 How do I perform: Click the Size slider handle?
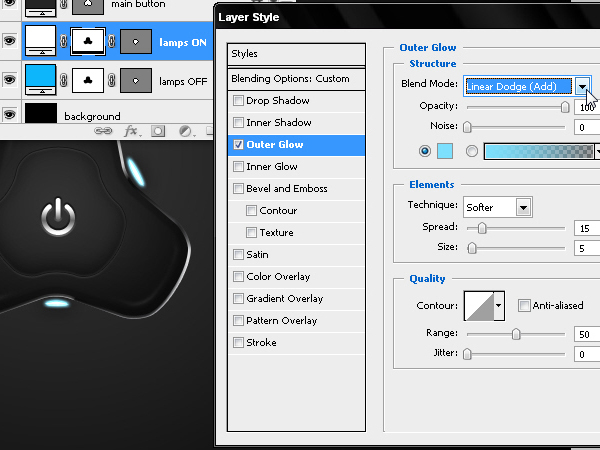[x=472, y=248]
